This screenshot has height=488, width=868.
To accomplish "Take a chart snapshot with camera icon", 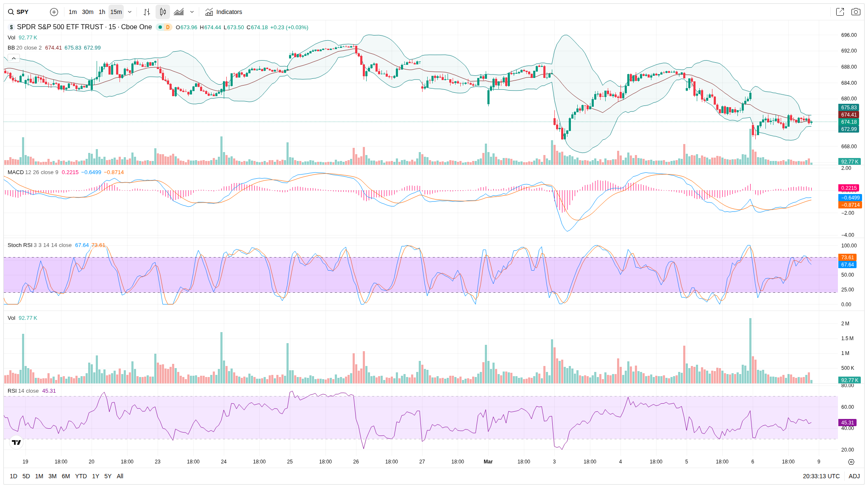I will (x=856, y=12).
